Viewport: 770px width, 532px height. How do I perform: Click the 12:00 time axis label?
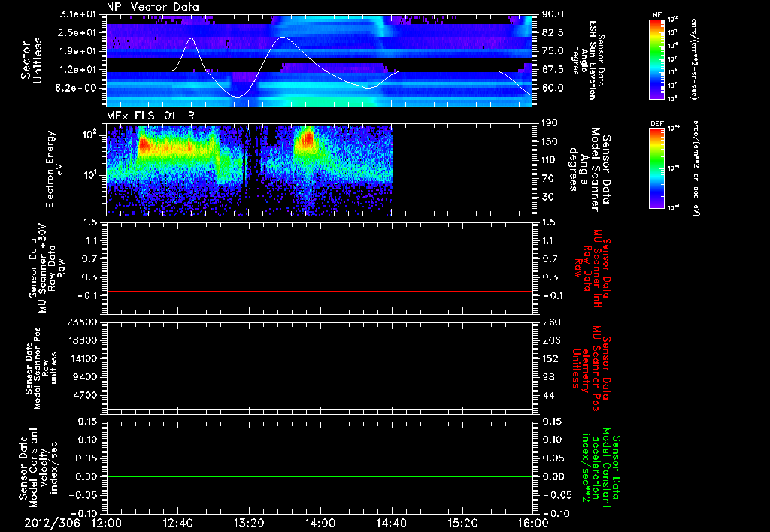[107, 523]
